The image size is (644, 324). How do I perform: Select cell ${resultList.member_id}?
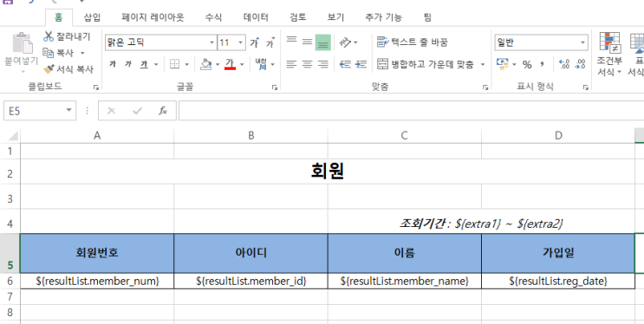[x=251, y=281]
